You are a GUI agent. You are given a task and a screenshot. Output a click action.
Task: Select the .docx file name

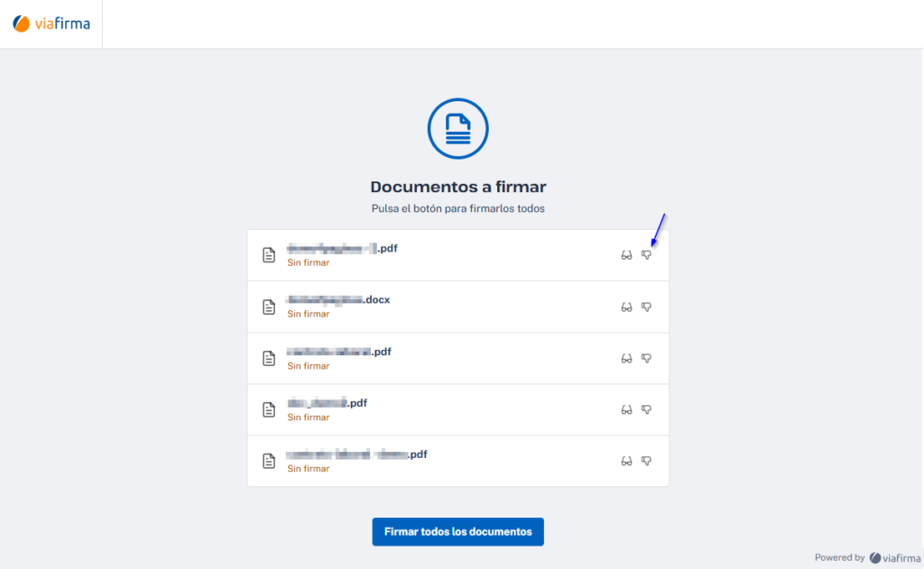click(338, 299)
